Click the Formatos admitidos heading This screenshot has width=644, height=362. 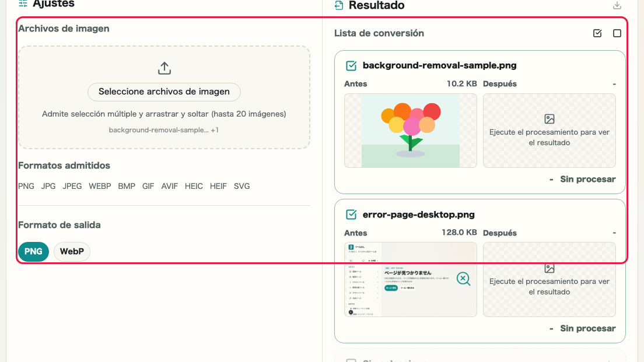point(64,166)
